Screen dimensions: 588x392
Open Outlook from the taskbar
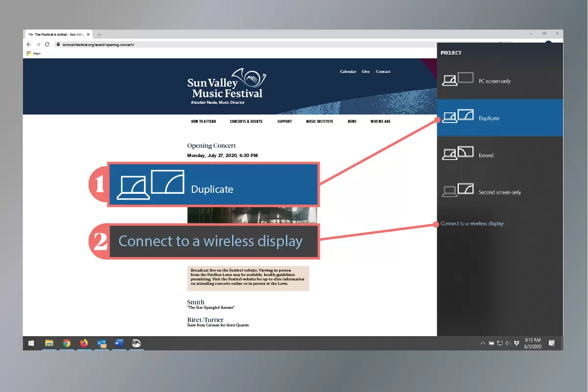102,343
